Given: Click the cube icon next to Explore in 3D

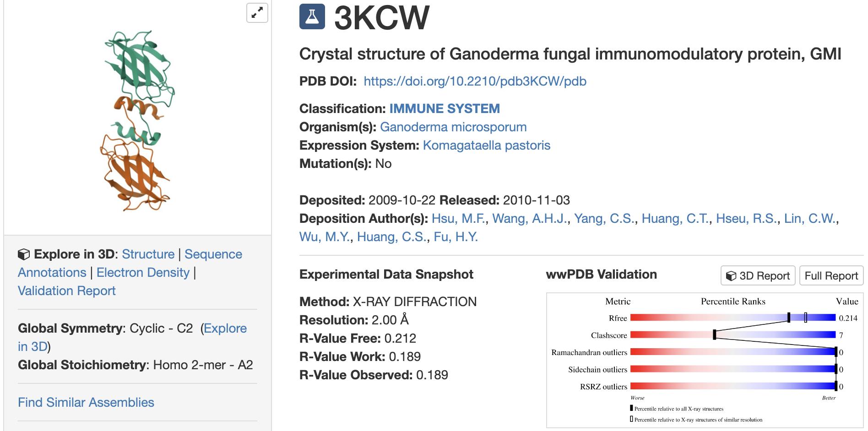Looking at the screenshot, I should point(24,254).
